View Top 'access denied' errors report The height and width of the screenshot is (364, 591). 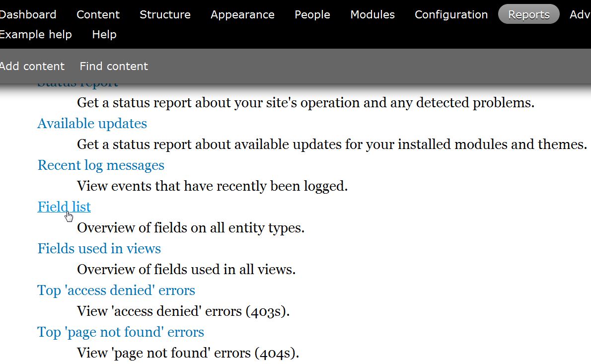pyautogui.click(x=116, y=290)
